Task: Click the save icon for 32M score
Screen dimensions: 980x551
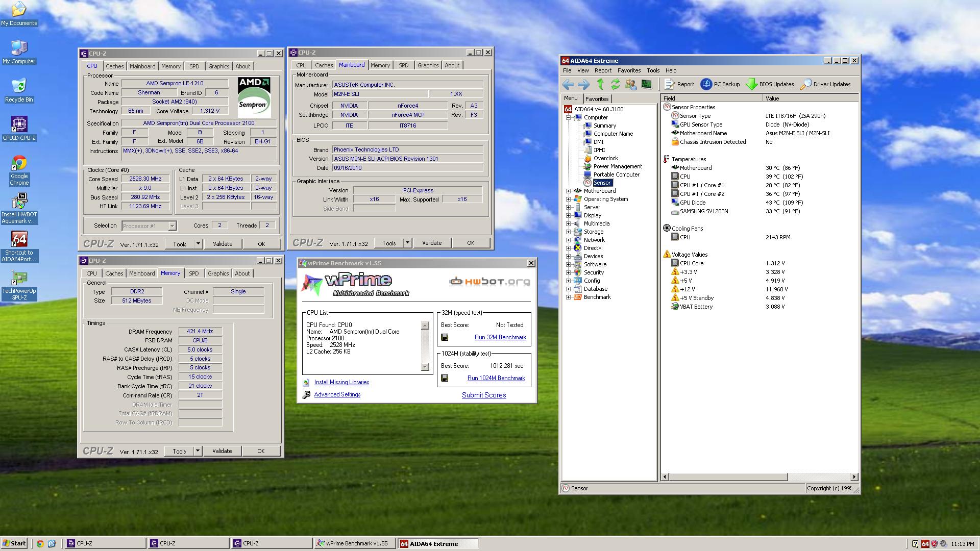Action: tap(445, 337)
